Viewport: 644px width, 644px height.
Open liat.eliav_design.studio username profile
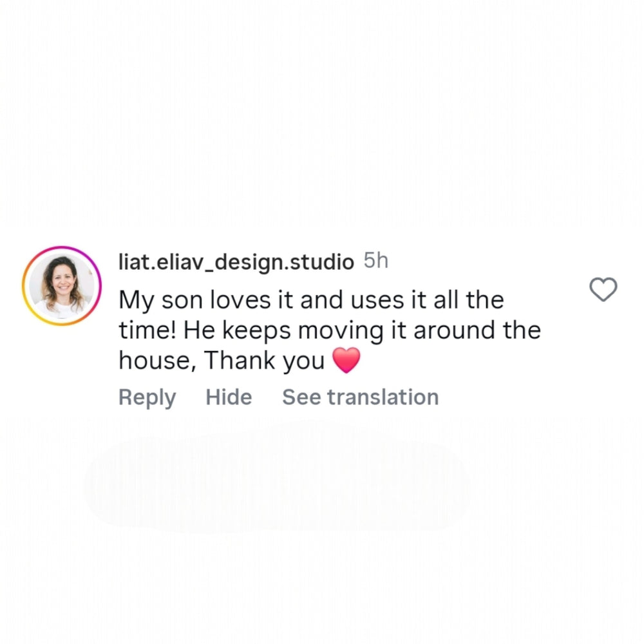(236, 262)
